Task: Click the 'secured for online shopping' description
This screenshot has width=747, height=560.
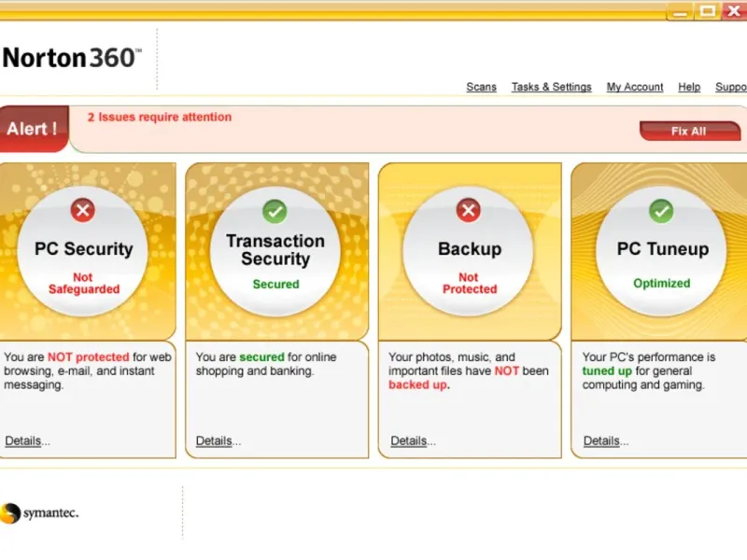Action: point(266,364)
